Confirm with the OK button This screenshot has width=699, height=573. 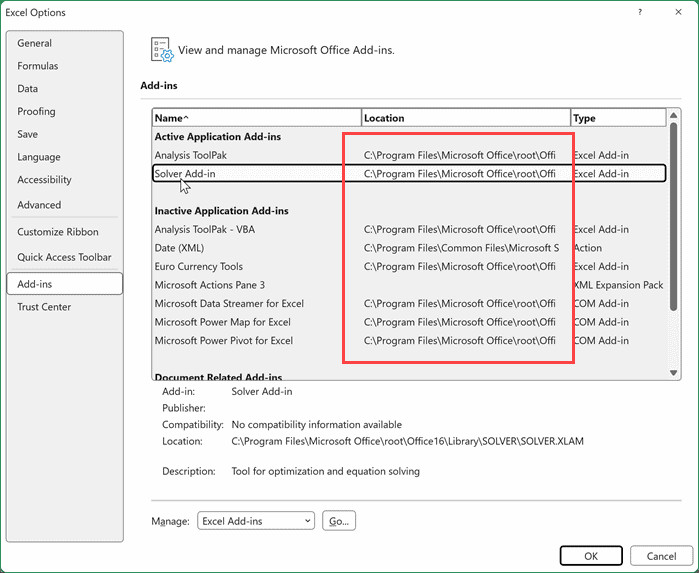coord(591,556)
